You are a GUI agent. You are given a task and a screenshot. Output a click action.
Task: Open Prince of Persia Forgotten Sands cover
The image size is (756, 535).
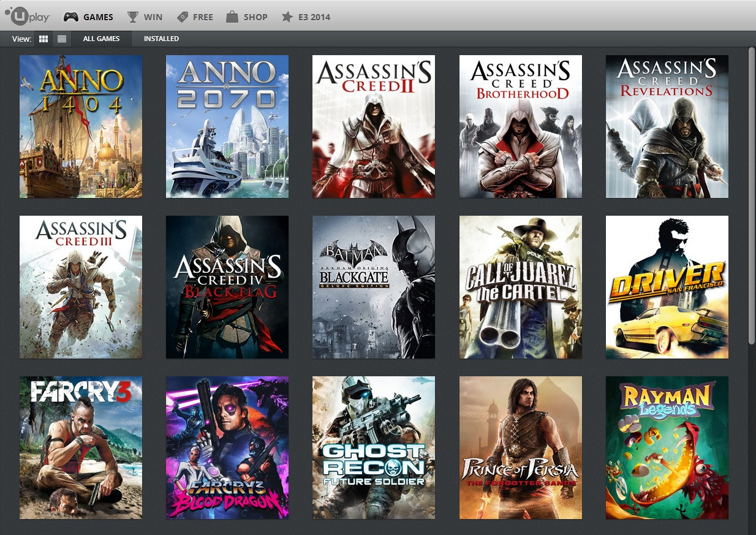coord(521,447)
